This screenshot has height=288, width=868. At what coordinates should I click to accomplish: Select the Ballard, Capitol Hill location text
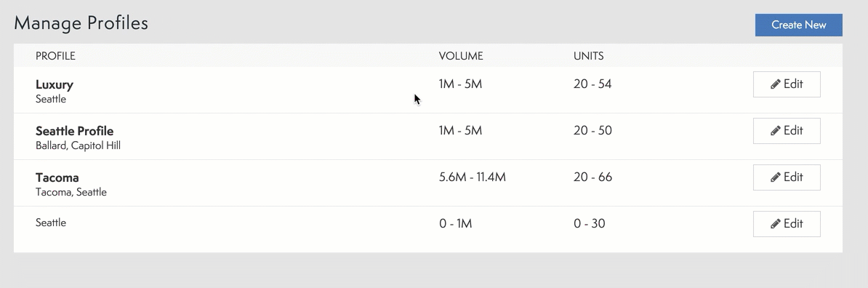(x=78, y=146)
